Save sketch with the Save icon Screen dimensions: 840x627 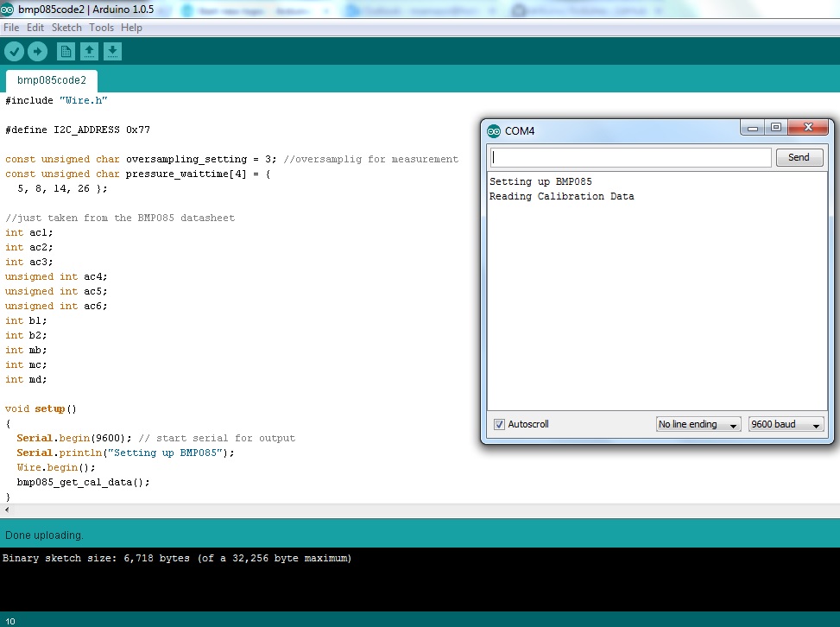[x=112, y=52]
